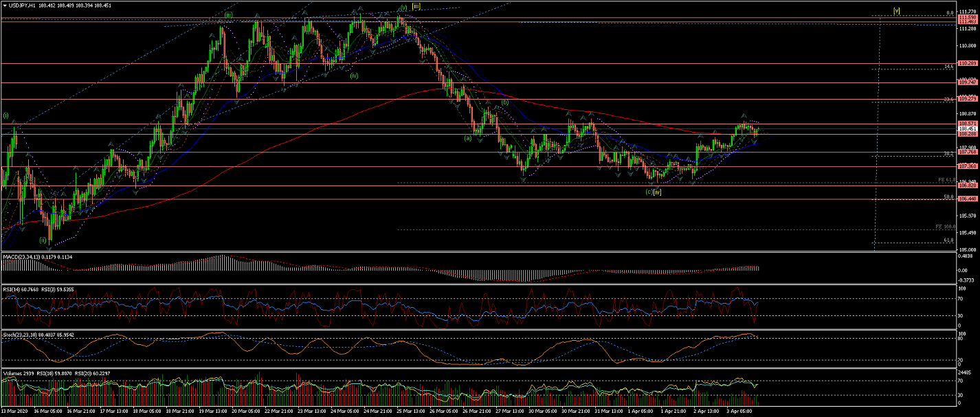Viewport: 980px width, 417px height.
Task: Click the 110.289 price level tag
Action: [x=968, y=63]
